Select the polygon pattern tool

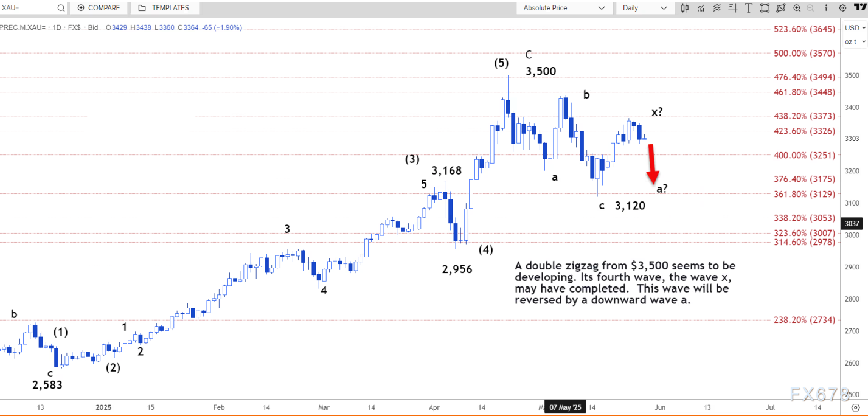(x=781, y=8)
